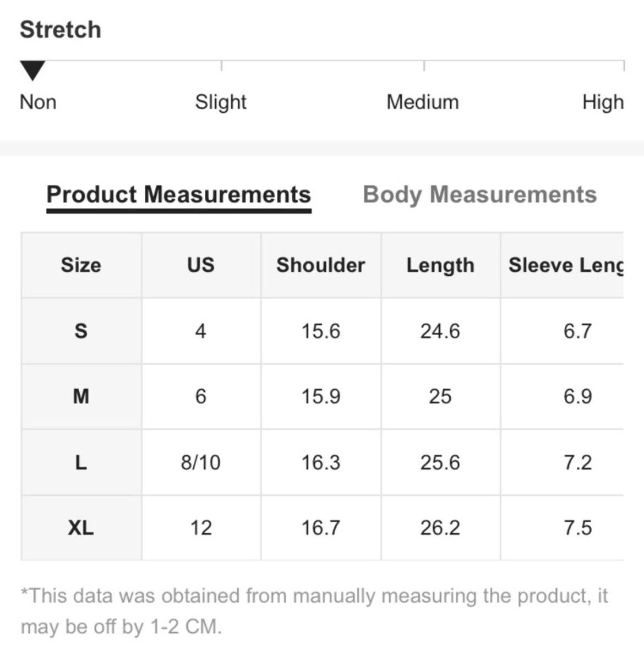Click the Non stretch label
The image size is (644, 672).
point(38,102)
